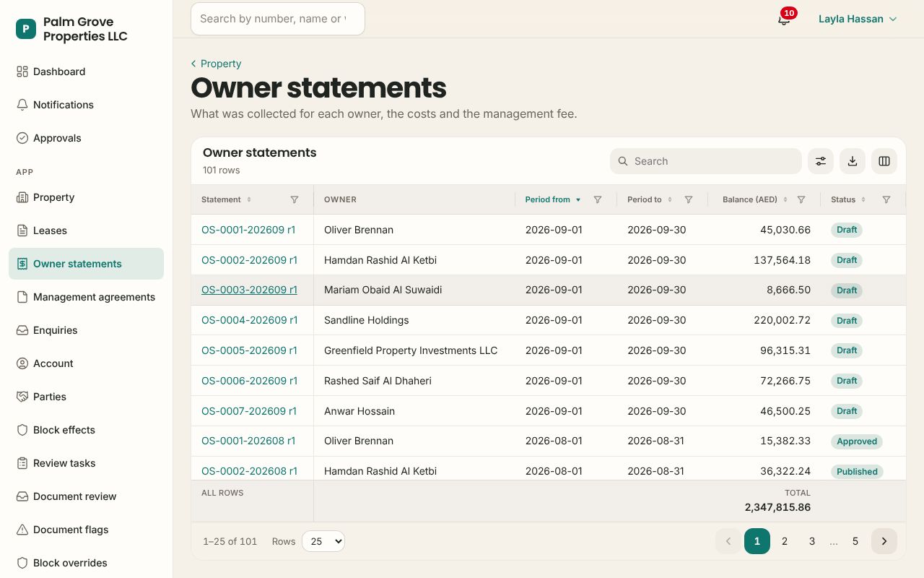Click the Palm Grove Properties logo icon
The width and height of the screenshot is (924, 578).
(x=26, y=29)
